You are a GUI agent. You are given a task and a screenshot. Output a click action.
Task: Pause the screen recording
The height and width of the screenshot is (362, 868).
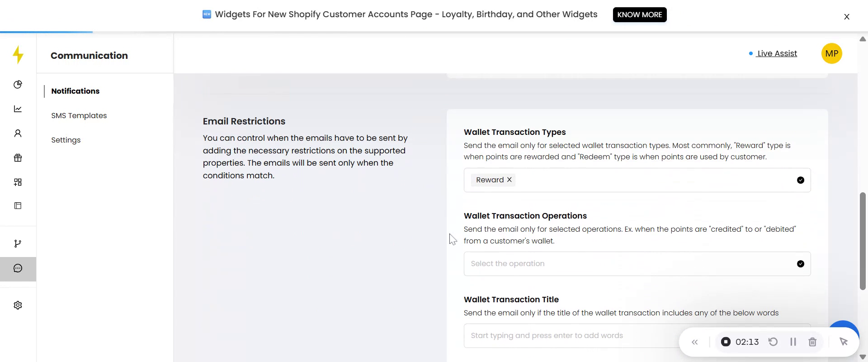coord(793,342)
